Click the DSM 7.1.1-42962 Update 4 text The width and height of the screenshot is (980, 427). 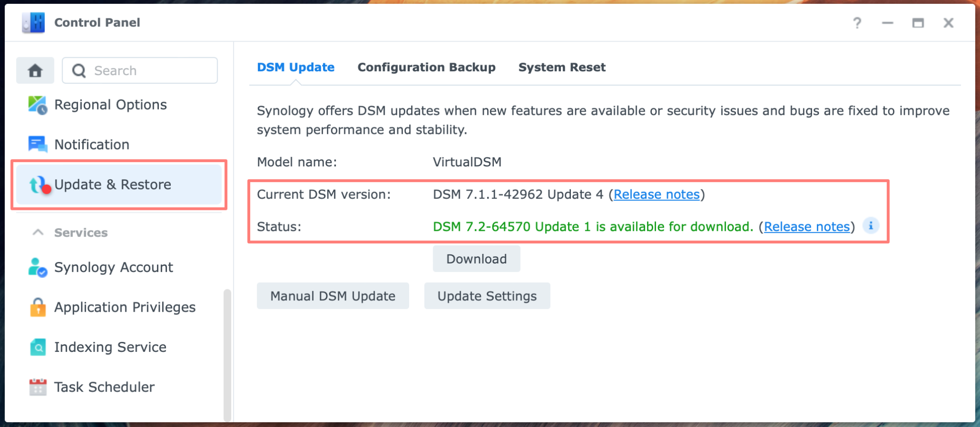(x=518, y=195)
